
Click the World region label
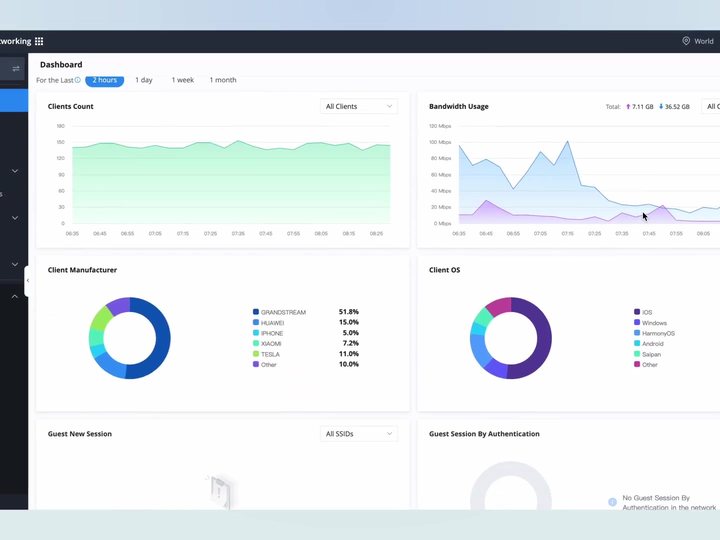(x=703, y=41)
